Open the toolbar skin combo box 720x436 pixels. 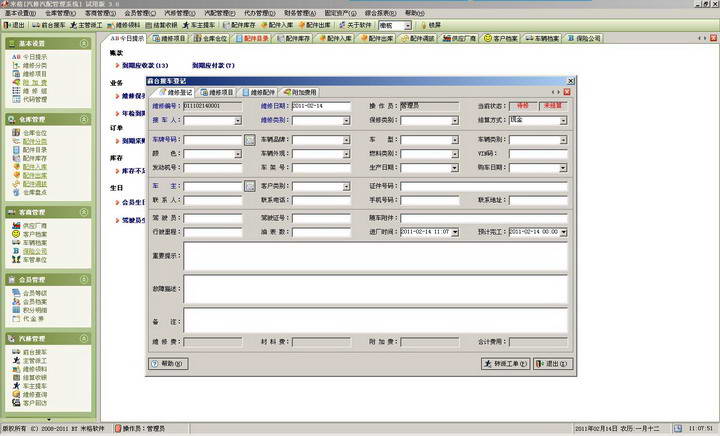coord(408,26)
